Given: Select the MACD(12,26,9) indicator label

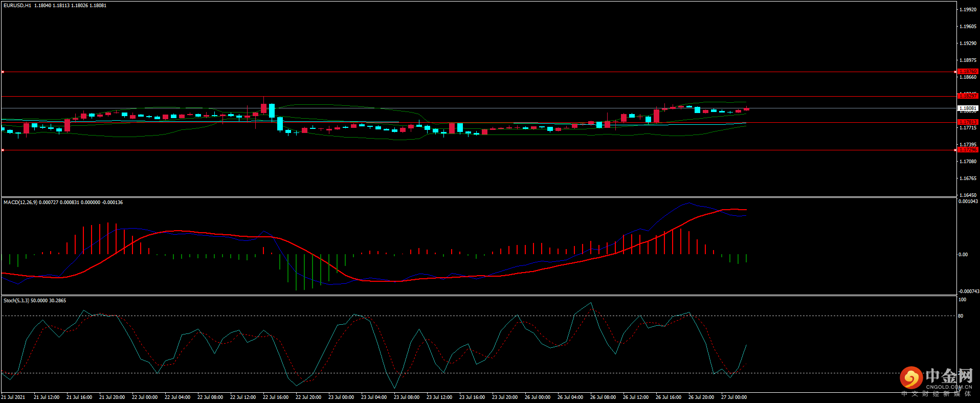Looking at the screenshot, I should click(20, 203).
